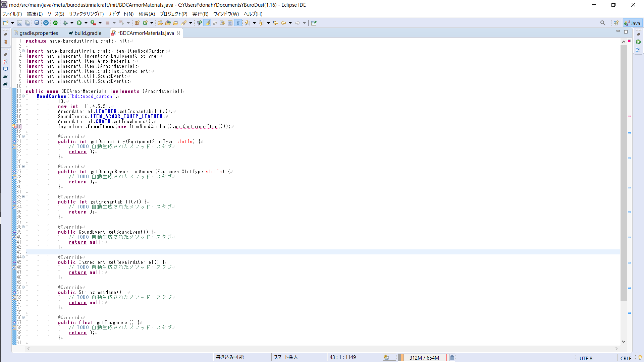Switch to the build.gradle tab
The width and height of the screenshot is (644, 362).
(88, 33)
